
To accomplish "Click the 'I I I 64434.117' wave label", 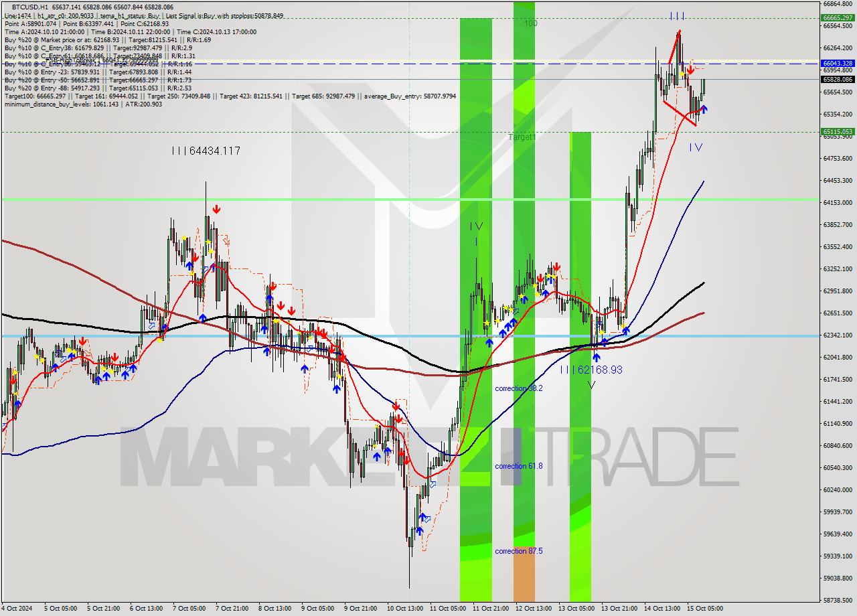I will [206, 151].
